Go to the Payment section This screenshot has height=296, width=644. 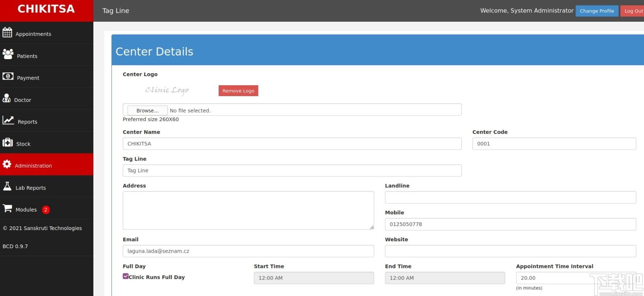(x=47, y=77)
